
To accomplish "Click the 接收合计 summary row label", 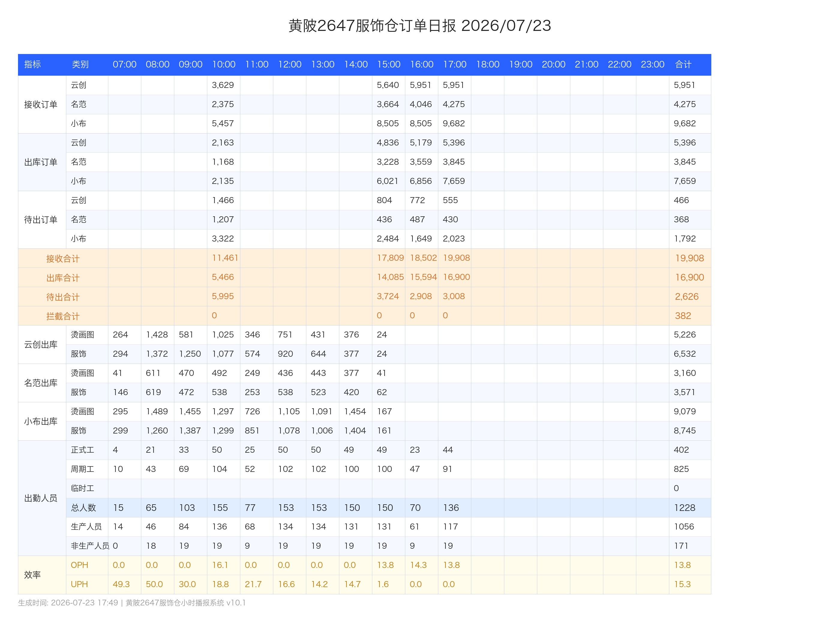I will coord(63,259).
